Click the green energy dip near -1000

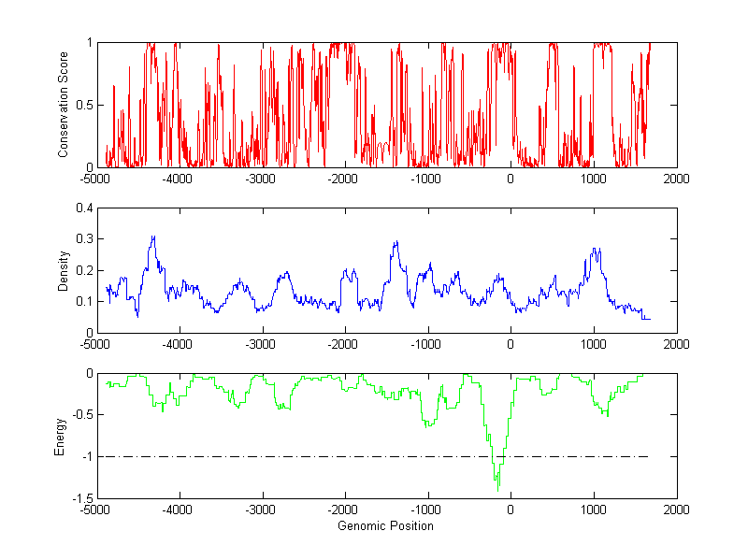[427, 425]
